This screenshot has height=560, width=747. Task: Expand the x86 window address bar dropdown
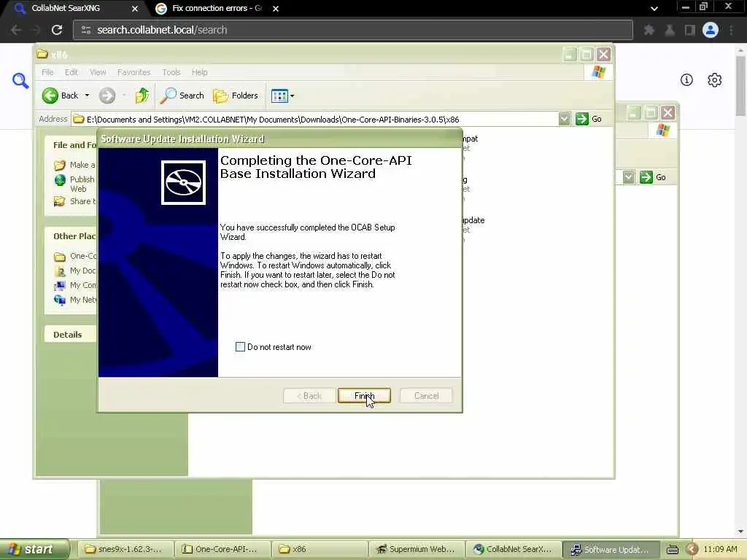click(x=564, y=119)
